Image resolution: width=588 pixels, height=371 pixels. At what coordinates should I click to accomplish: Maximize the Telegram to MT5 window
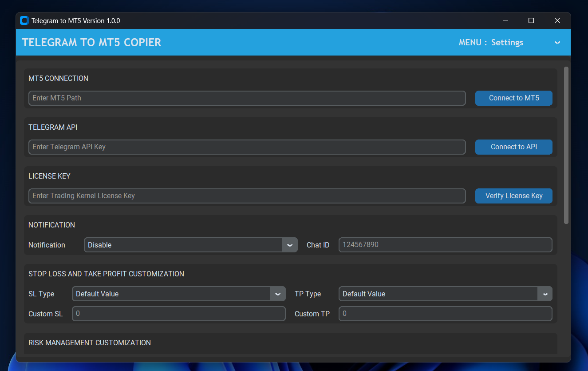tap(531, 20)
